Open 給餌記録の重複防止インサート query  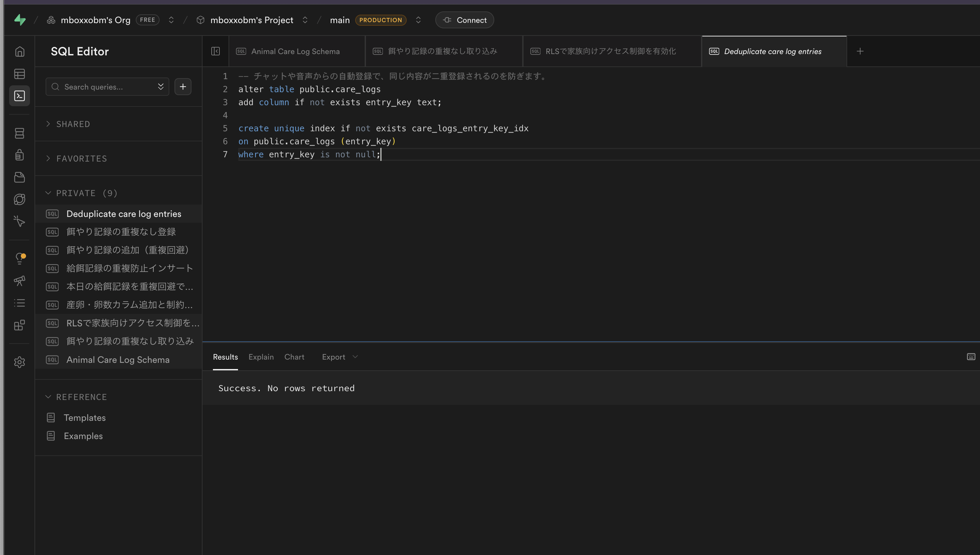pos(119,268)
